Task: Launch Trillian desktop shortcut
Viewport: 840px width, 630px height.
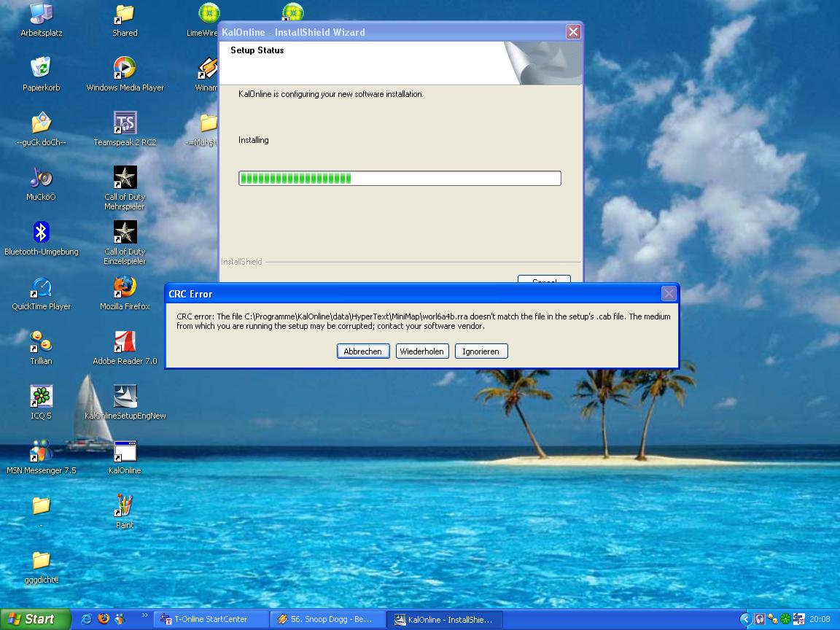Action: [42, 349]
